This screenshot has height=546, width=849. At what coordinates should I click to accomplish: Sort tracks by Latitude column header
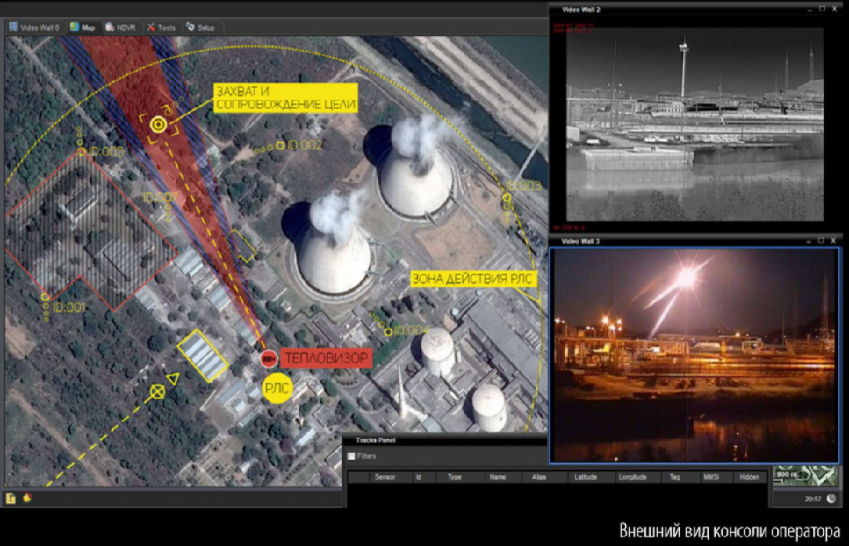585,478
